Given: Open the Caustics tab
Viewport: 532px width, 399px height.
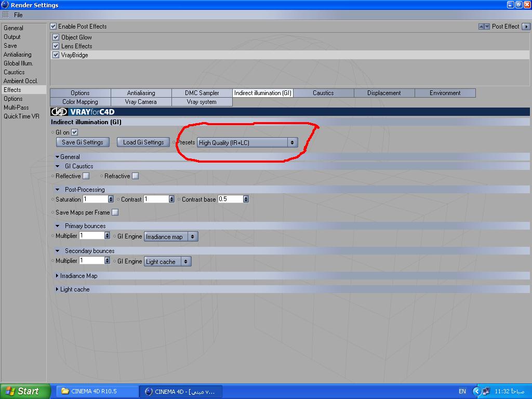Looking at the screenshot, I should point(323,93).
